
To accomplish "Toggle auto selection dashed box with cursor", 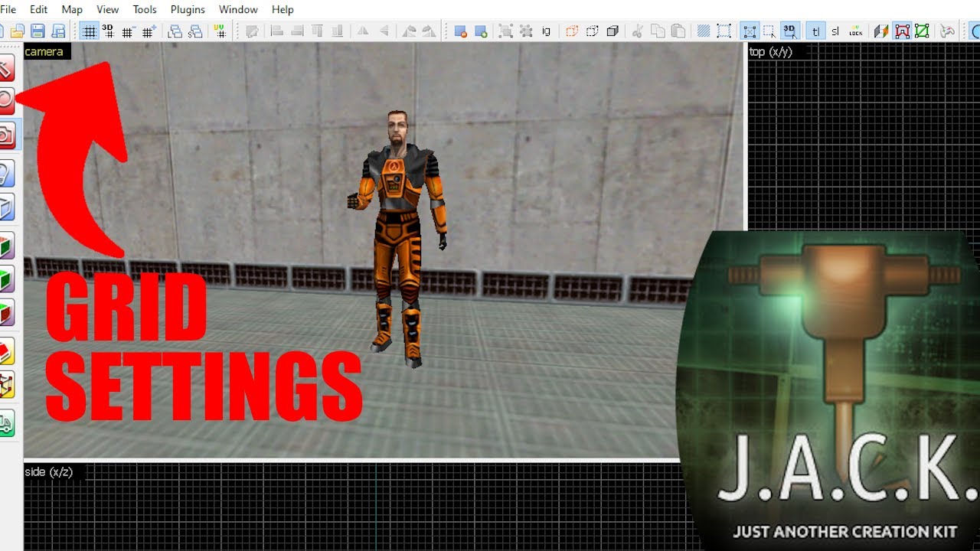I will [x=769, y=31].
